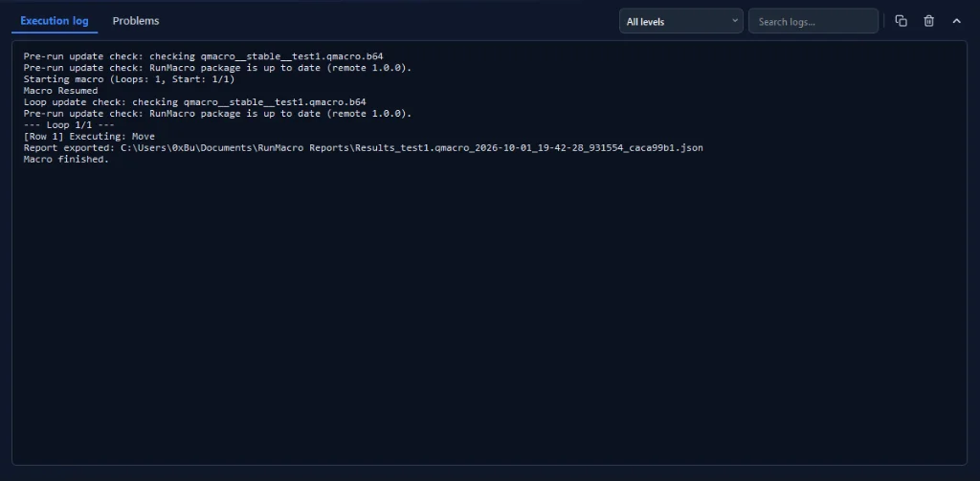Click the 'Loop update check' log line

coord(194,101)
